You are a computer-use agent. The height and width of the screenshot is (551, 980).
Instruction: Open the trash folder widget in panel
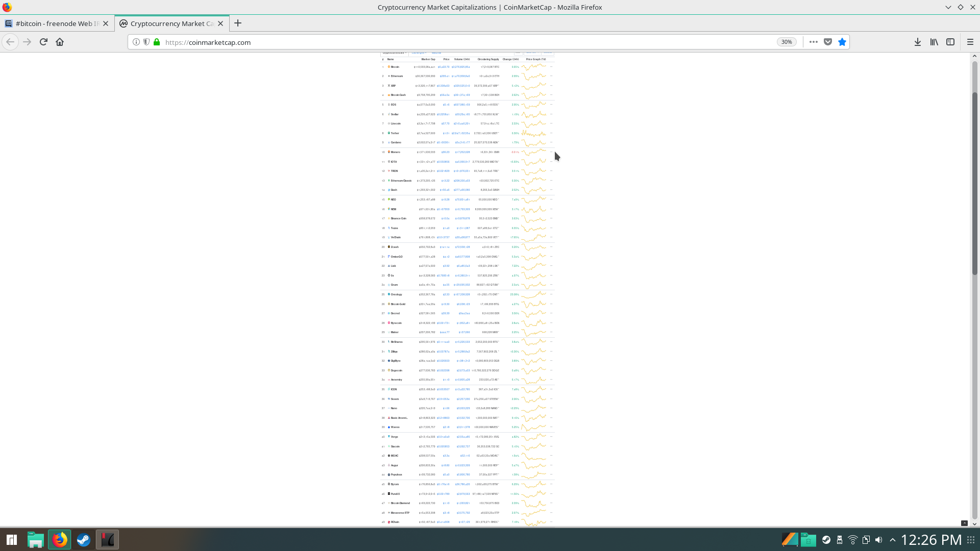coord(808,539)
